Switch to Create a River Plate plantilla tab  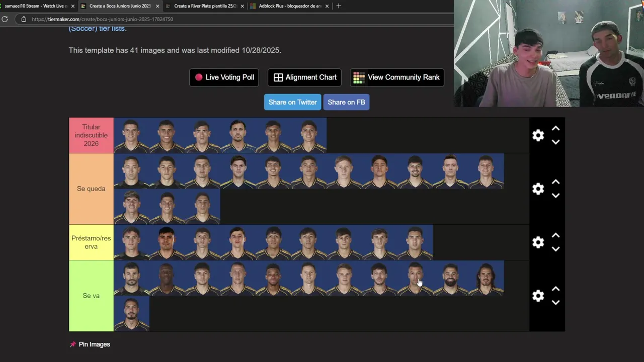205,6
